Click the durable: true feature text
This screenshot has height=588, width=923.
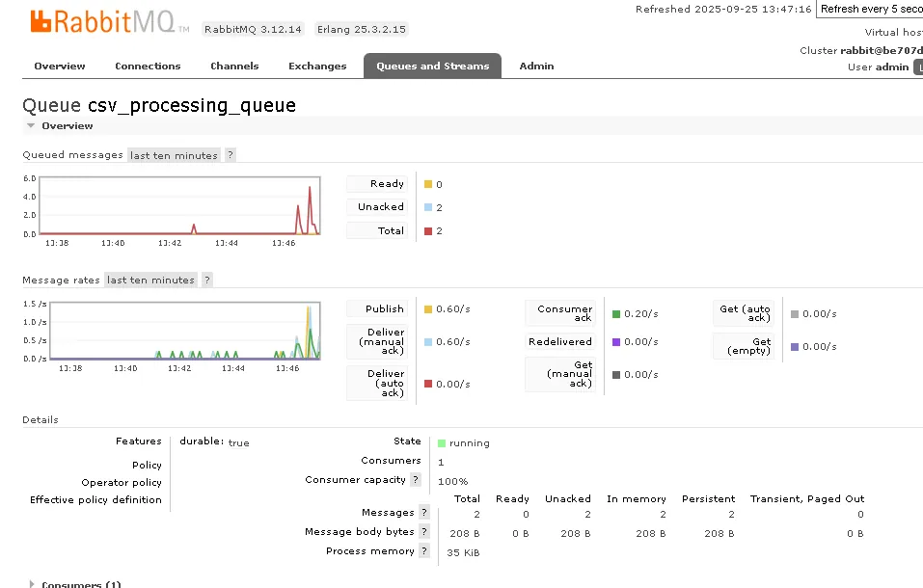(x=214, y=442)
